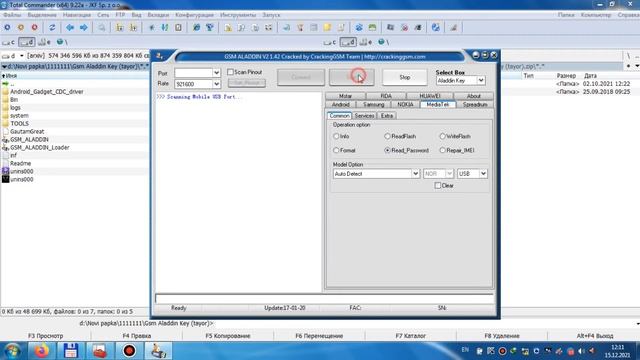
Task: Open the About tab
Action: (x=473, y=96)
